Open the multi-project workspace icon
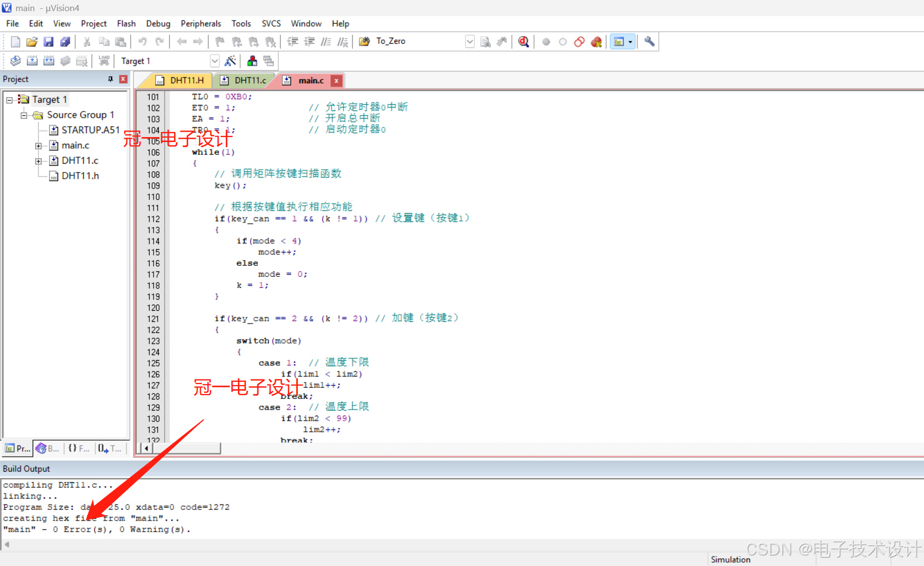Image resolution: width=924 pixels, height=566 pixels. coord(269,61)
